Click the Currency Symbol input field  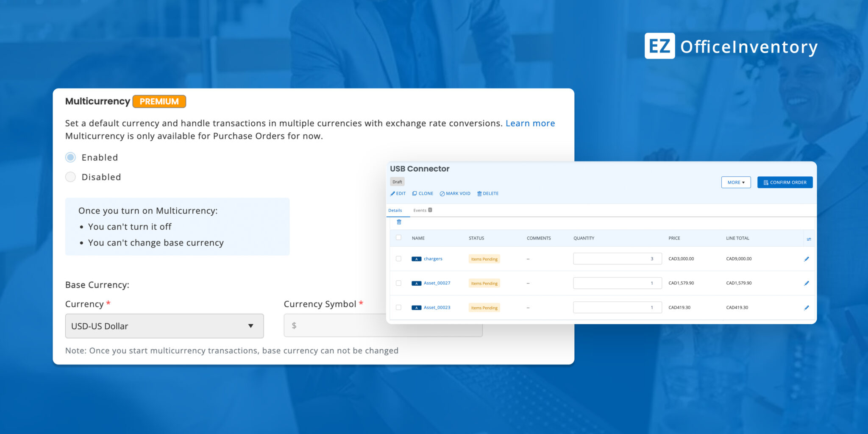[383, 325]
